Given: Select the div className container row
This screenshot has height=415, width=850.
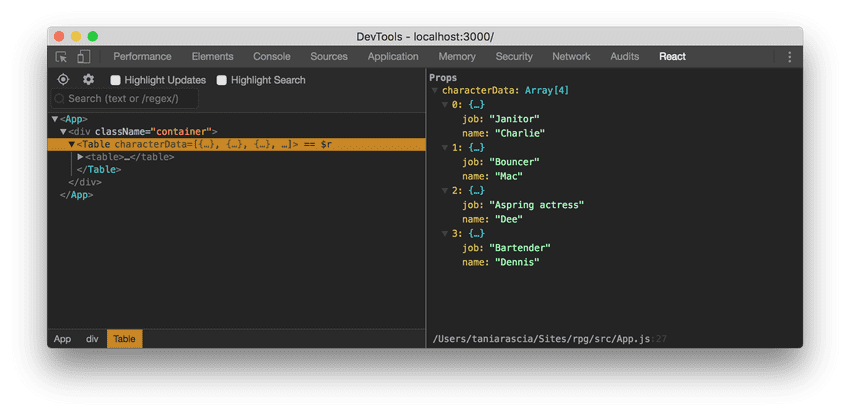Looking at the screenshot, I should point(142,132).
